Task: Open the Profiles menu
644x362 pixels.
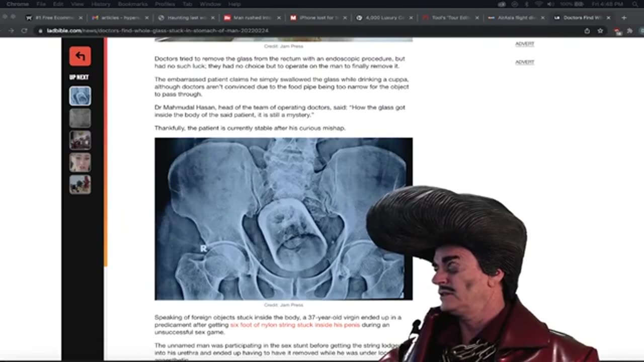Action: point(164,4)
